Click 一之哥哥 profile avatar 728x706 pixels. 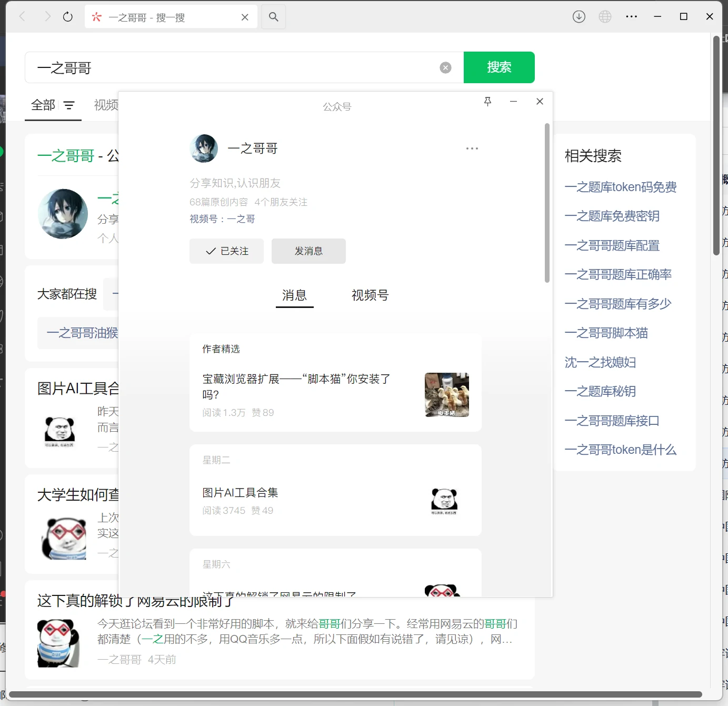[203, 148]
